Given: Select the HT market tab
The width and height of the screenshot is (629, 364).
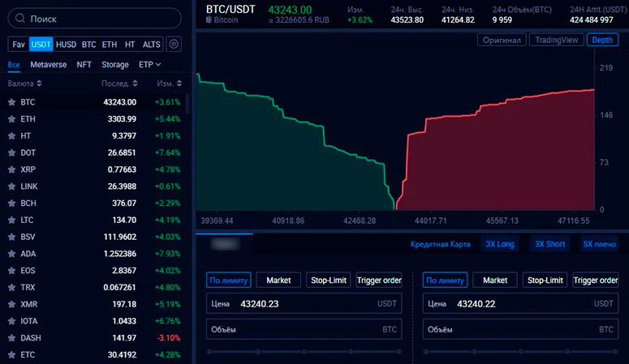Looking at the screenshot, I should 130,44.
